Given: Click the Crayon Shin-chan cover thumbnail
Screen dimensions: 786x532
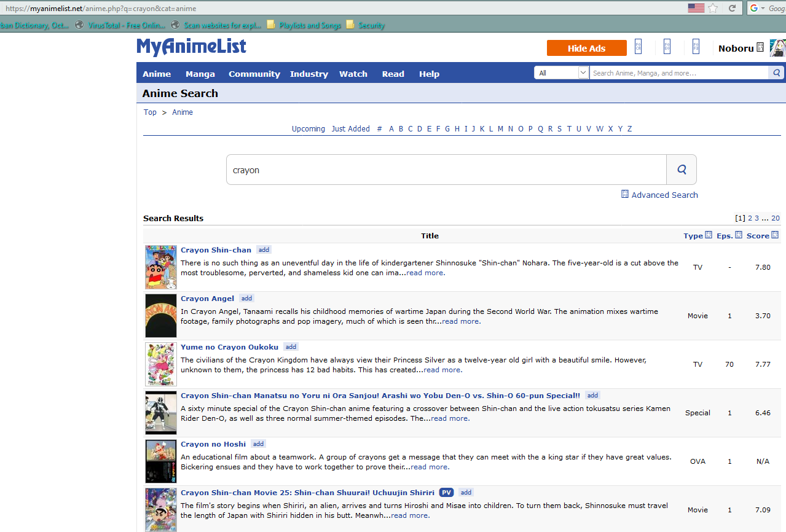Looking at the screenshot, I should 161,267.
